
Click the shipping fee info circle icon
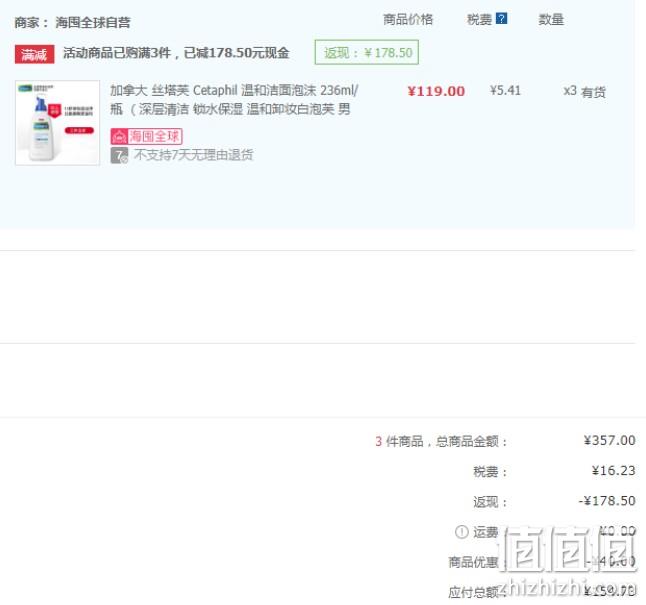[461, 532]
